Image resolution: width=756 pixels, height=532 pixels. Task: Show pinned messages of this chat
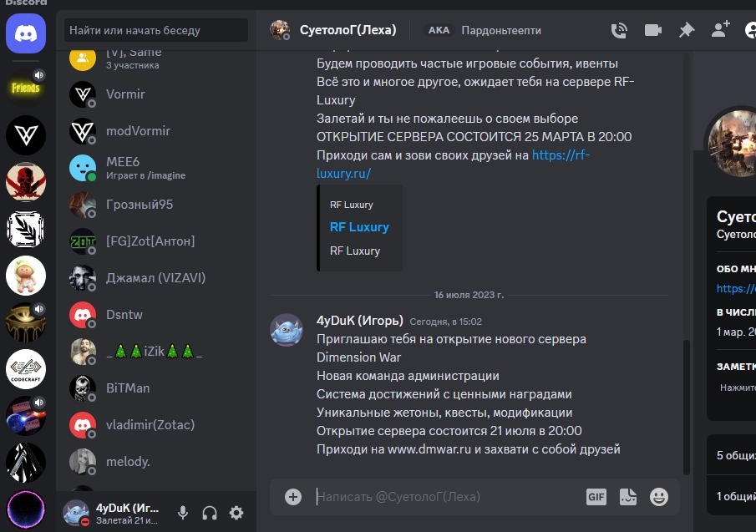pos(687,30)
